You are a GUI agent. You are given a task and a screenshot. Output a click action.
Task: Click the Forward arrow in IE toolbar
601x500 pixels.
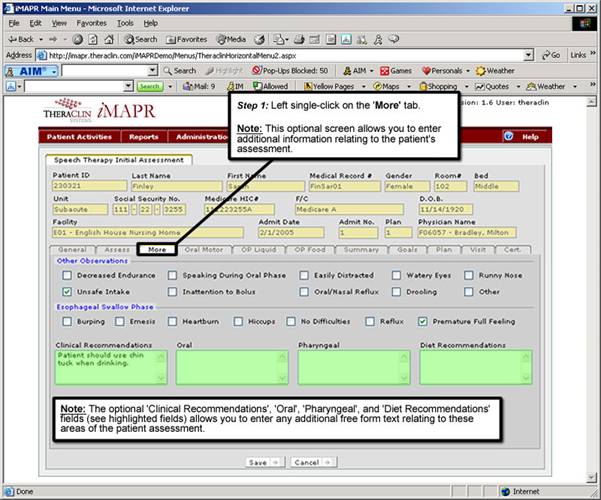(53, 39)
